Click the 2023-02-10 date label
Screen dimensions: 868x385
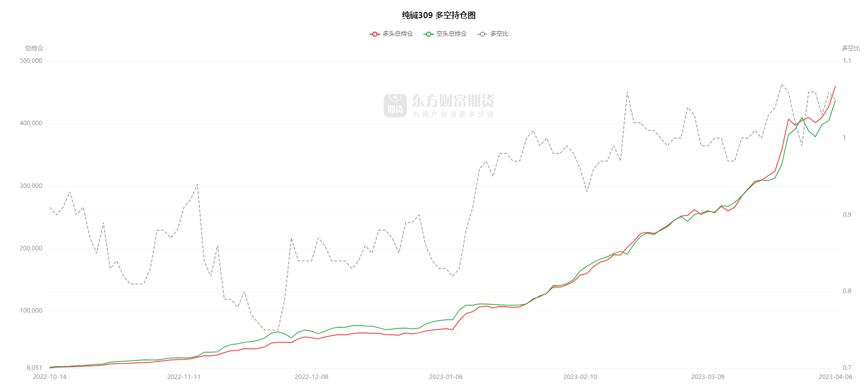coord(580,377)
